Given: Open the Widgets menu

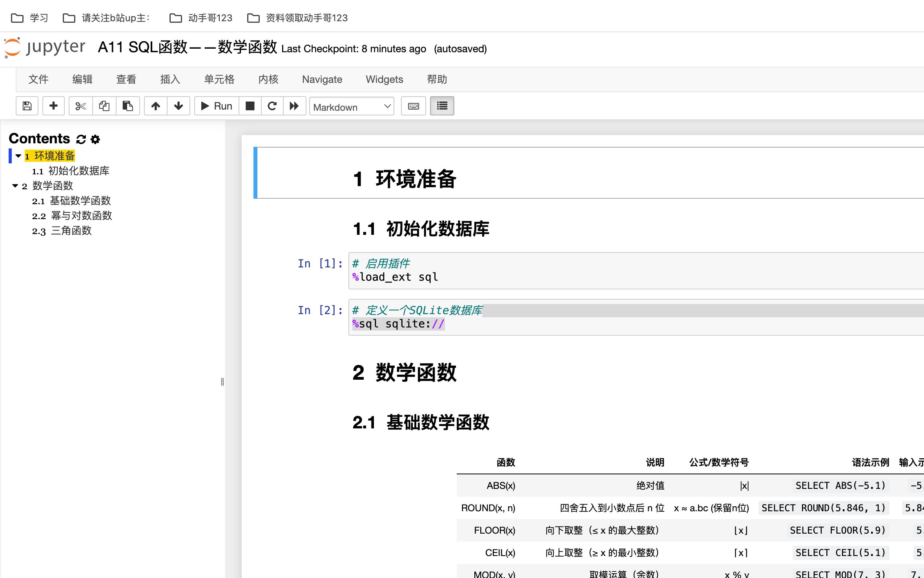Looking at the screenshot, I should pyautogui.click(x=384, y=79).
